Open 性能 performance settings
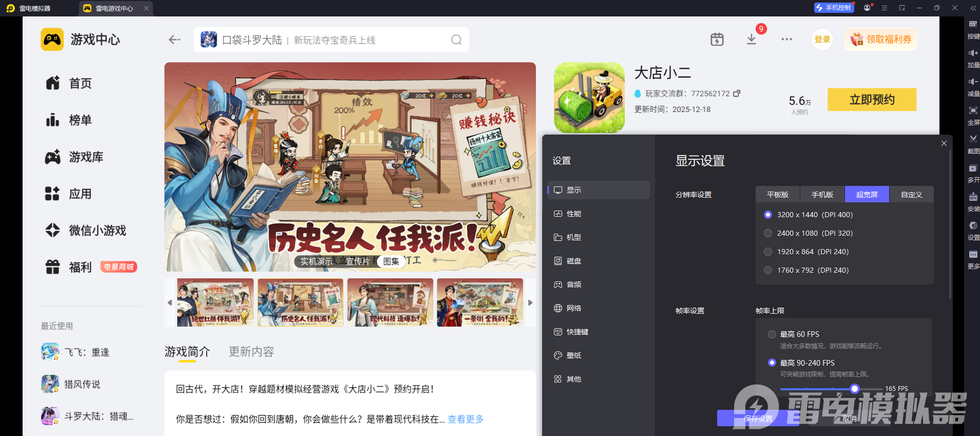Screen dimensions: 980x436 click(599, 214)
